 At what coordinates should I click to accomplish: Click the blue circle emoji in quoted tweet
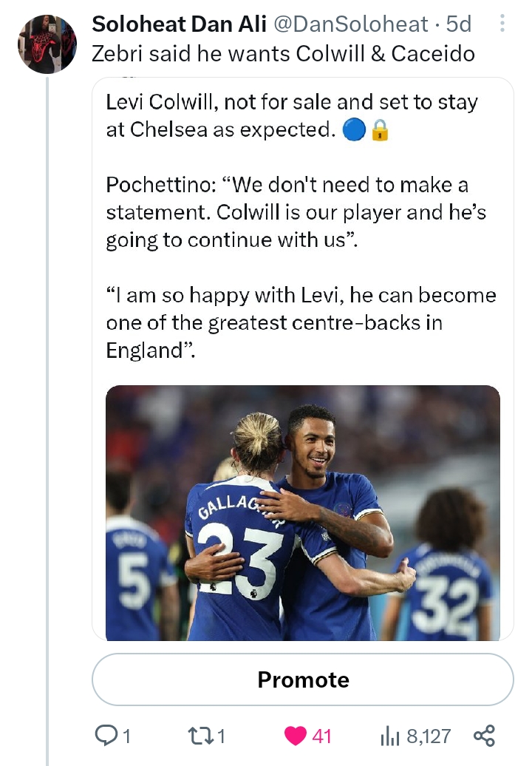[x=355, y=130]
